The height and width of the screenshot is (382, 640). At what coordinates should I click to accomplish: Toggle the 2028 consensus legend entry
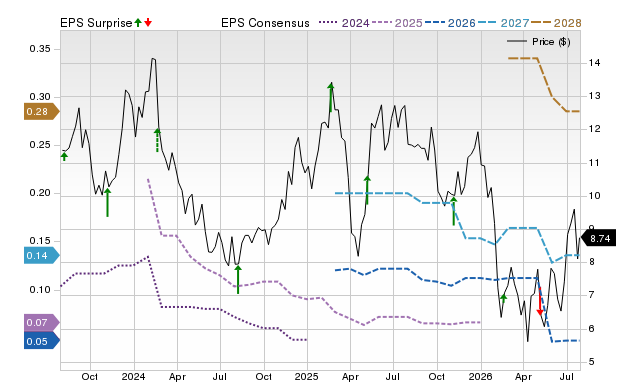pos(556,23)
